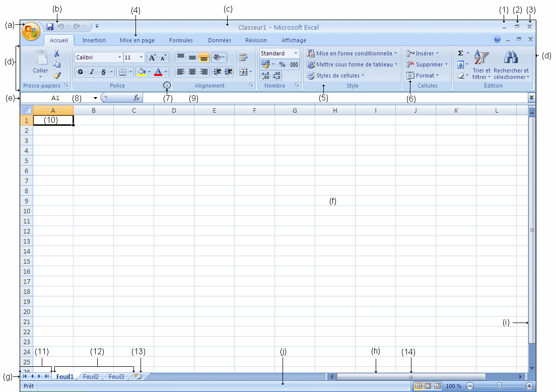Screen dimensions: 556x392
Task: Click the zoom slider handle
Action: pyautogui.click(x=499, y=385)
